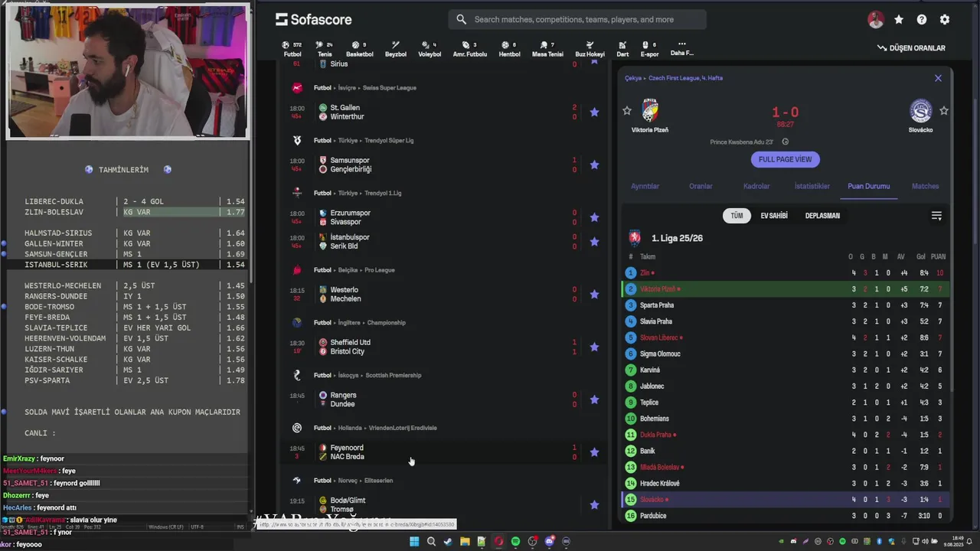Screen dimensions: 980x551
Task: Open the Masa Tenisi category
Action: 547,49
